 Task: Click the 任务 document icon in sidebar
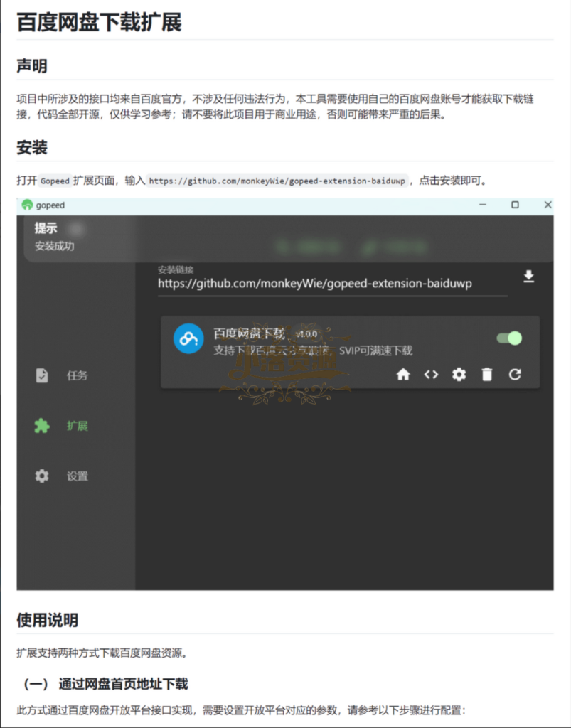42,375
